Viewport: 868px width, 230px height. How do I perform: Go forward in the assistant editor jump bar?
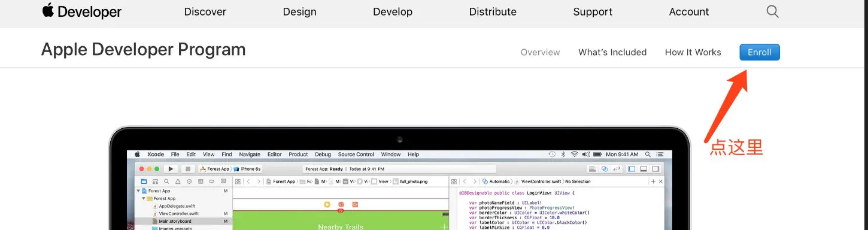point(475,181)
